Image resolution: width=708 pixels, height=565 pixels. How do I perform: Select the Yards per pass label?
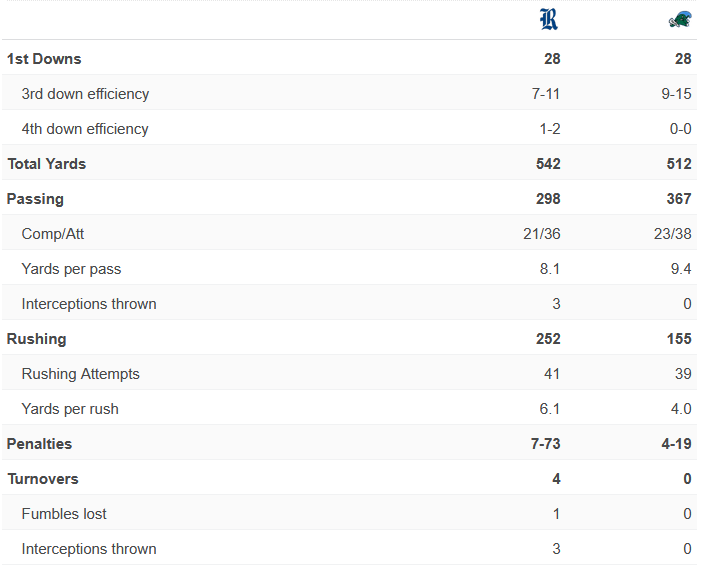71,269
